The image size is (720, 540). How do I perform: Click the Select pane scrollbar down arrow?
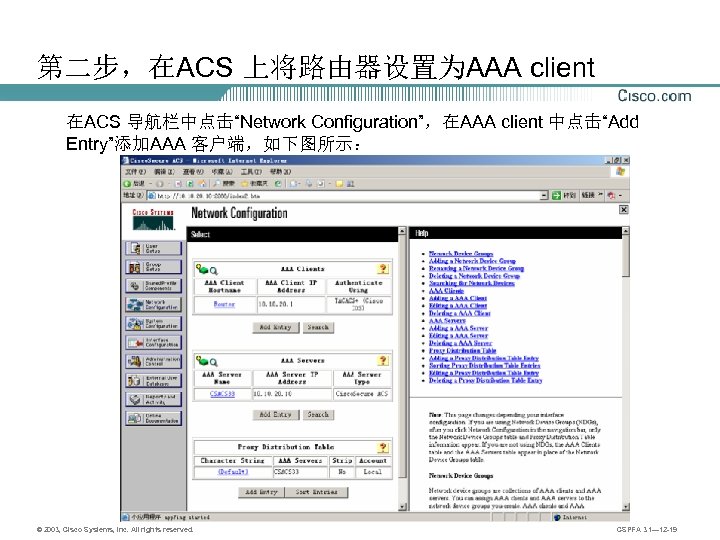pyautogui.click(x=402, y=506)
